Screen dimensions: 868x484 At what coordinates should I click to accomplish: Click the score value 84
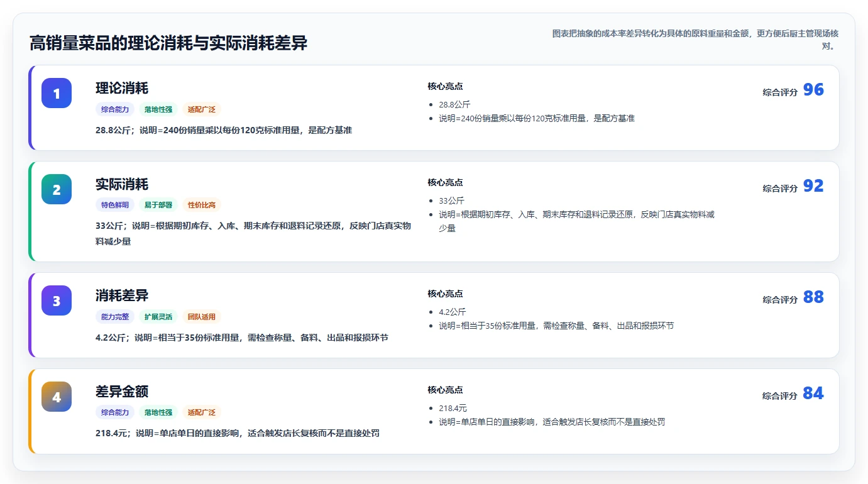coord(813,393)
